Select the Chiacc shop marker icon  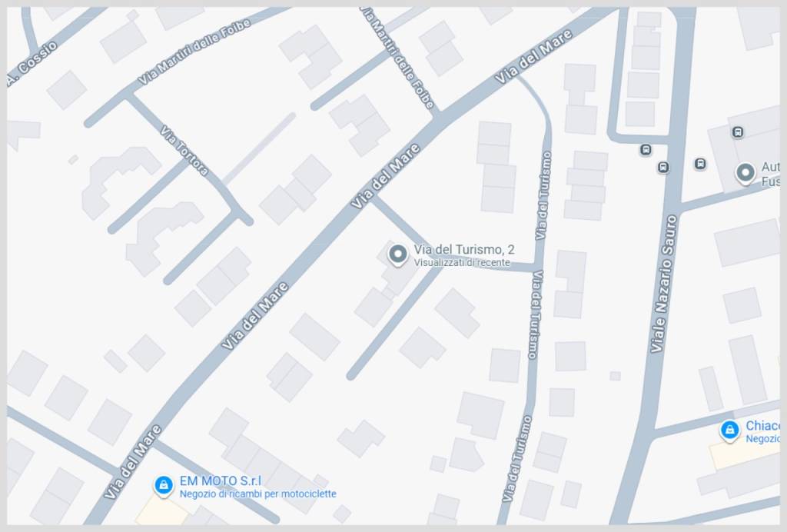[730, 431]
